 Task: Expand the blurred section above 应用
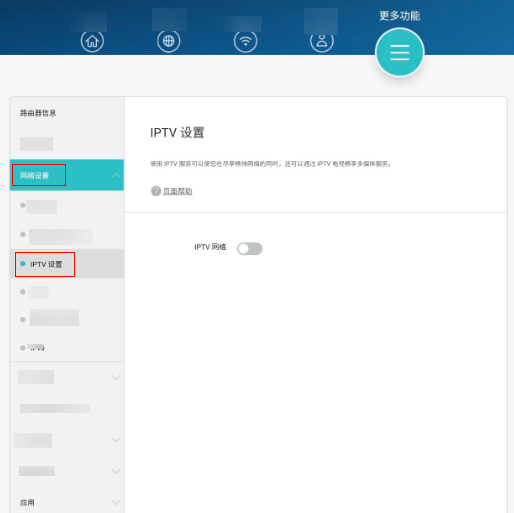pyautogui.click(x=116, y=471)
